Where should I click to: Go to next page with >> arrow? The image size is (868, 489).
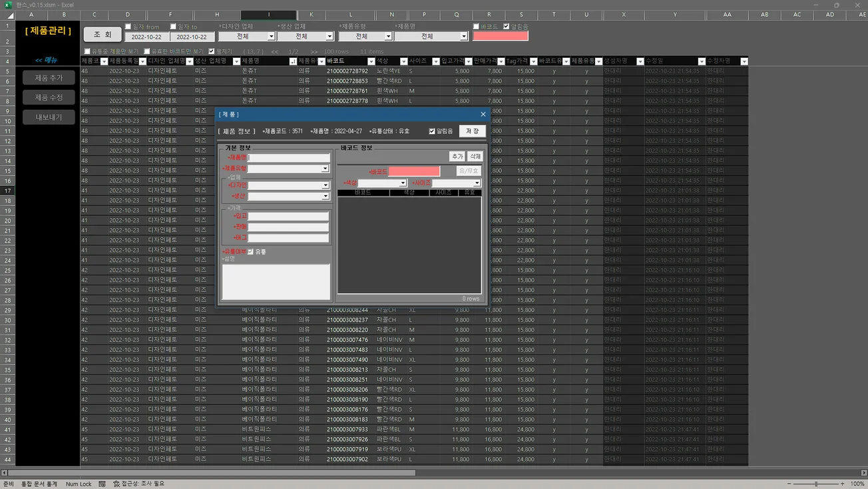(314, 51)
